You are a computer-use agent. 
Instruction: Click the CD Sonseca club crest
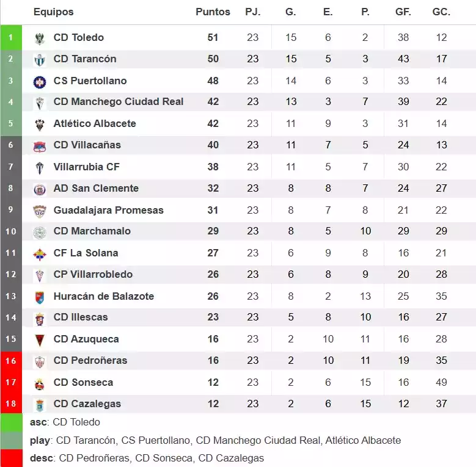pos(40,383)
